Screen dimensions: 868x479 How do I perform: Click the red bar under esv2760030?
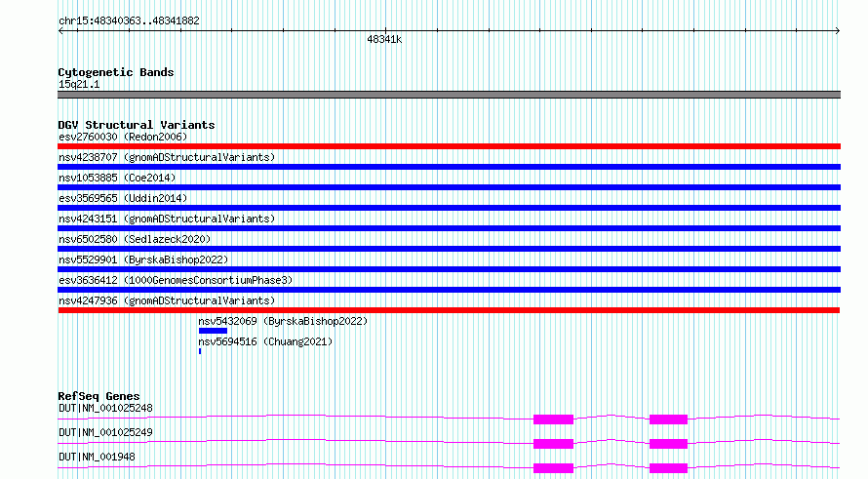pyautogui.click(x=449, y=146)
